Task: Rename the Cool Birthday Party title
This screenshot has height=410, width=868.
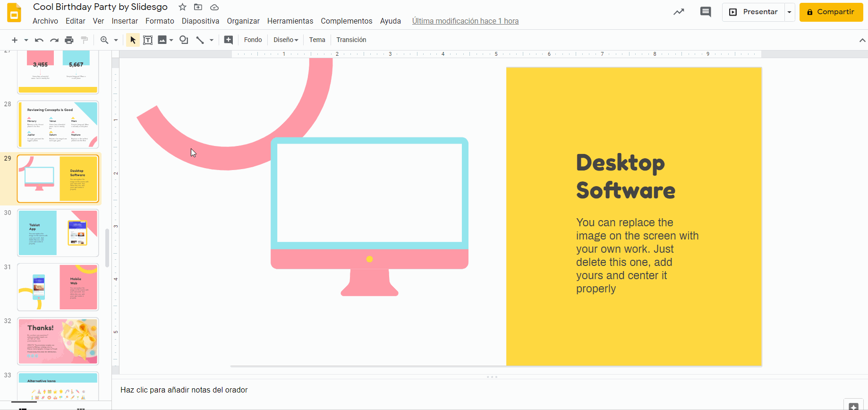Action: [100, 7]
